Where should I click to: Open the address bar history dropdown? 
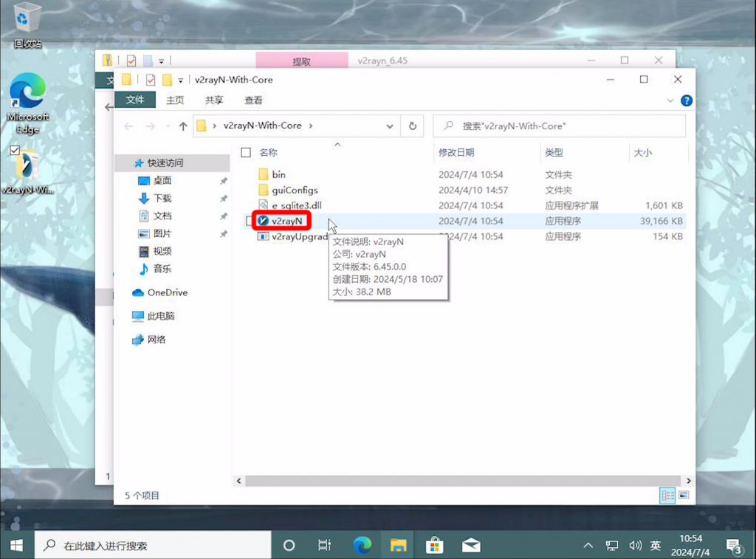click(390, 126)
